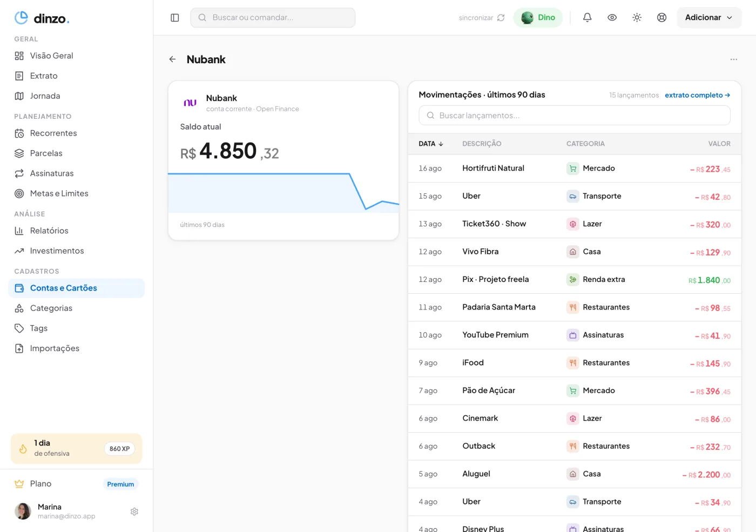Click the Nubank logo in account card
The width and height of the screenshot is (756, 532).
point(190,103)
